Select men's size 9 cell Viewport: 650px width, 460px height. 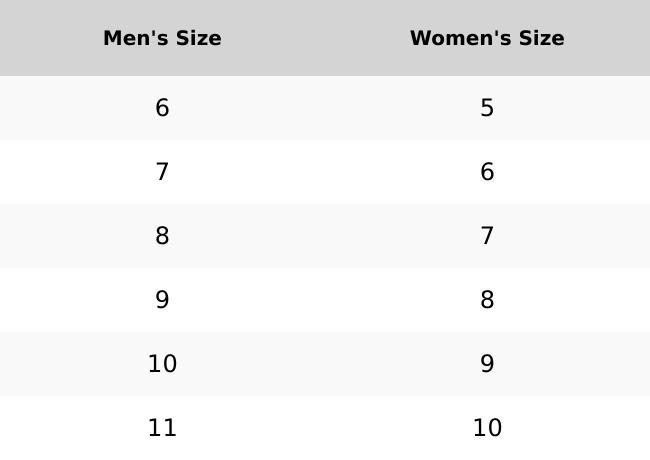tap(162, 300)
